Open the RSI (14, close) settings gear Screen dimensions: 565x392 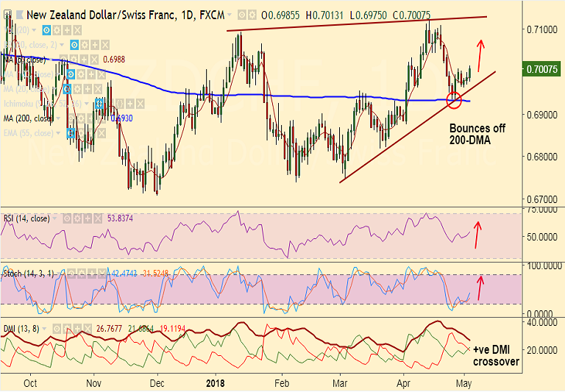click(77, 218)
